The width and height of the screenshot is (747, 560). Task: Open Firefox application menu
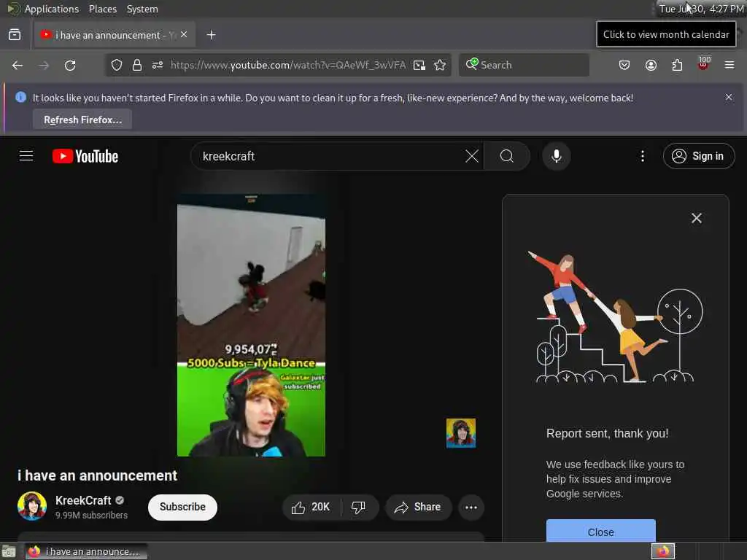pyautogui.click(x=729, y=65)
